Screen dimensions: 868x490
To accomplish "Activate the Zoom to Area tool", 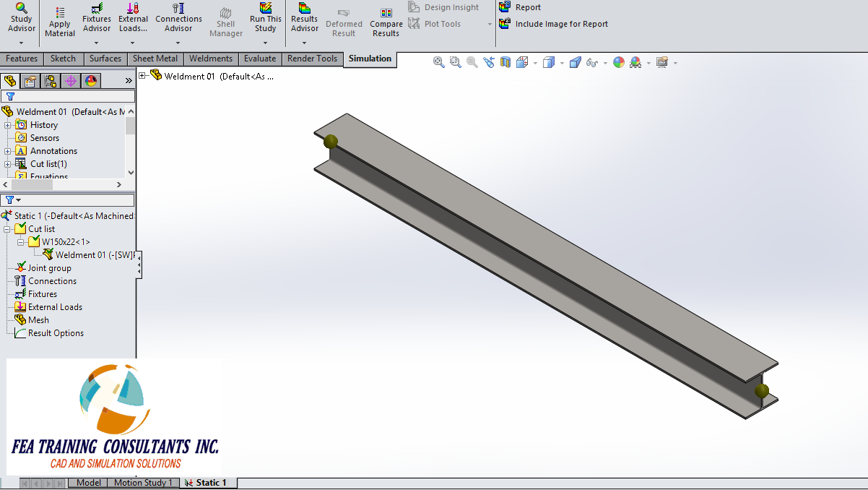I will click(x=455, y=62).
